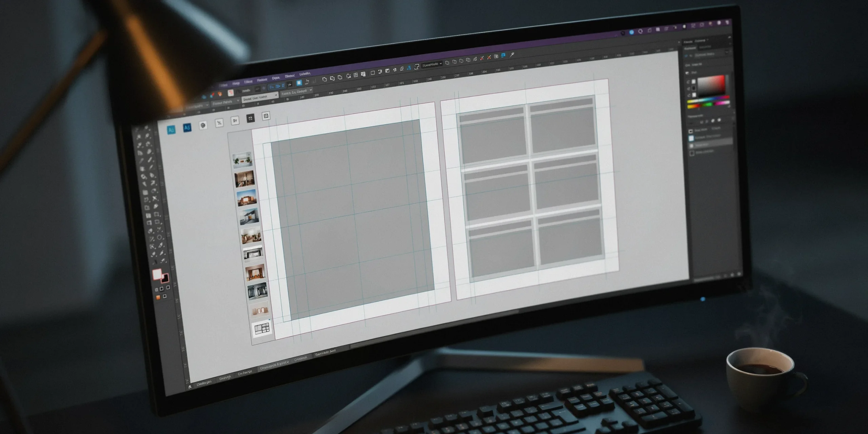Select the wooden stage room thumbnail

pyautogui.click(x=255, y=272)
